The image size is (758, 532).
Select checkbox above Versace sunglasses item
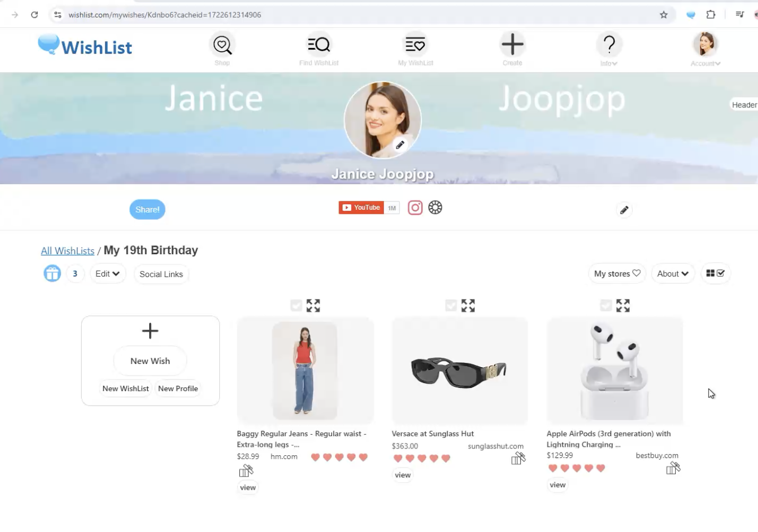click(451, 306)
